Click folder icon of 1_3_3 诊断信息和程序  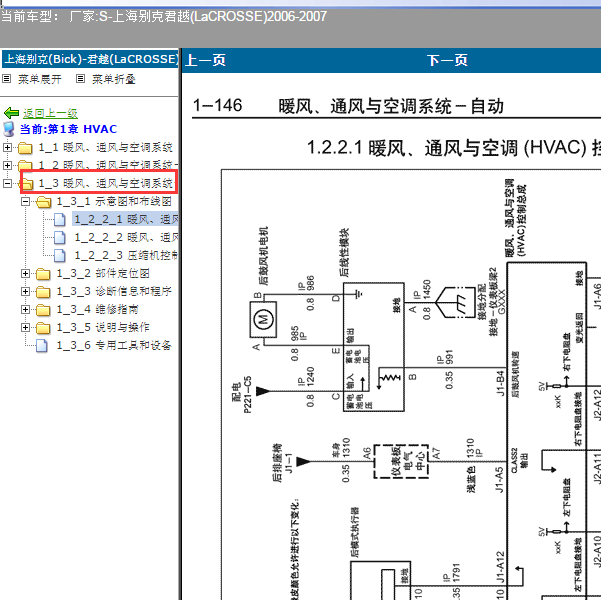click(x=43, y=292)
